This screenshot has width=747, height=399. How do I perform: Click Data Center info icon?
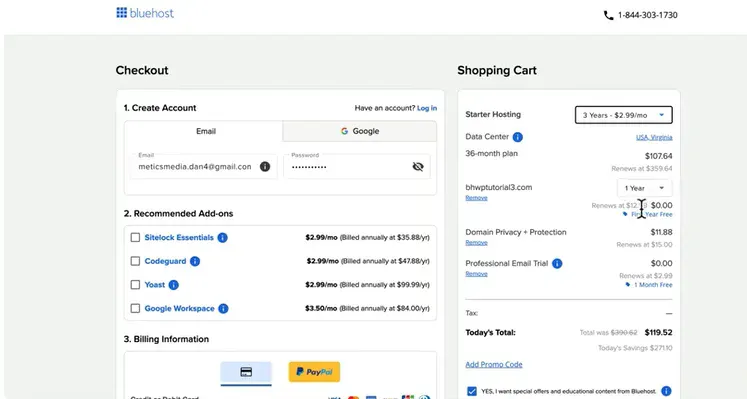[517, 137]
